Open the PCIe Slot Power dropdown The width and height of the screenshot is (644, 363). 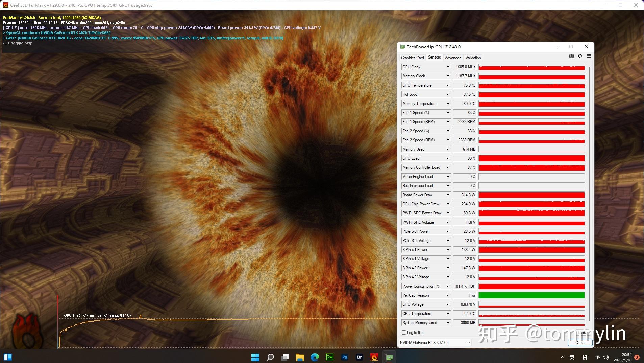click(x=448, y=231)
